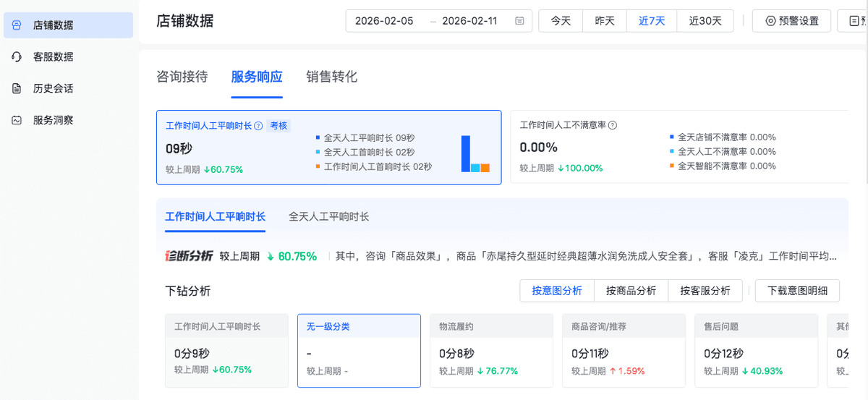Image resolution: width=868 pixels, height=400 pixels.
Task: Select 按客服分析 drill-down mode
Action: pyautogui.click(x=705, y=291)
